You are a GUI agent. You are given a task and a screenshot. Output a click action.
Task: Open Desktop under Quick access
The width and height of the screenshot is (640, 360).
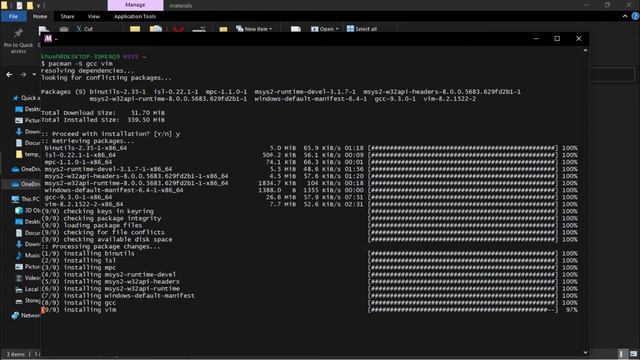pyautogui.click(x=28, y=109)
